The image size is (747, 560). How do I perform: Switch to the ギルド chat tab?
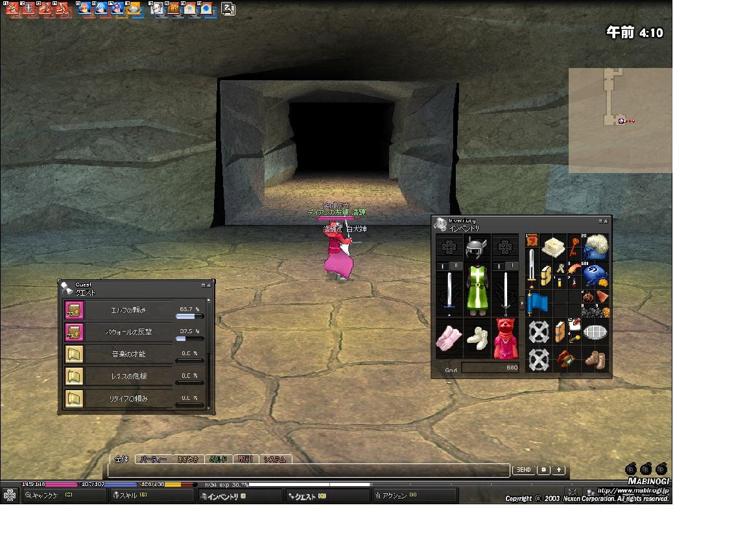[x=218, y=460]
